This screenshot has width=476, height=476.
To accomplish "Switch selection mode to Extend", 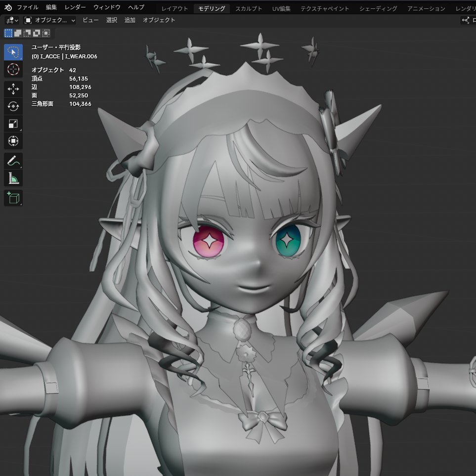I will point(18,33).
